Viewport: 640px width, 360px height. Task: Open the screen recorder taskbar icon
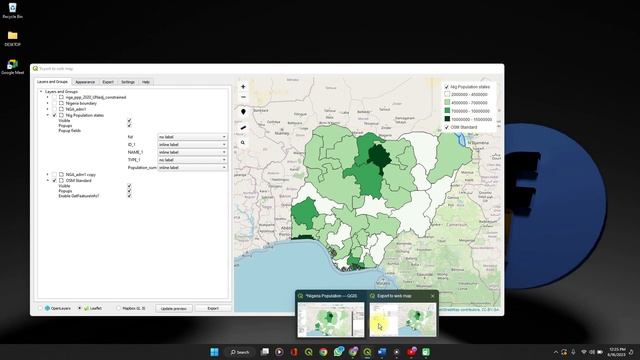pos(396,352)
